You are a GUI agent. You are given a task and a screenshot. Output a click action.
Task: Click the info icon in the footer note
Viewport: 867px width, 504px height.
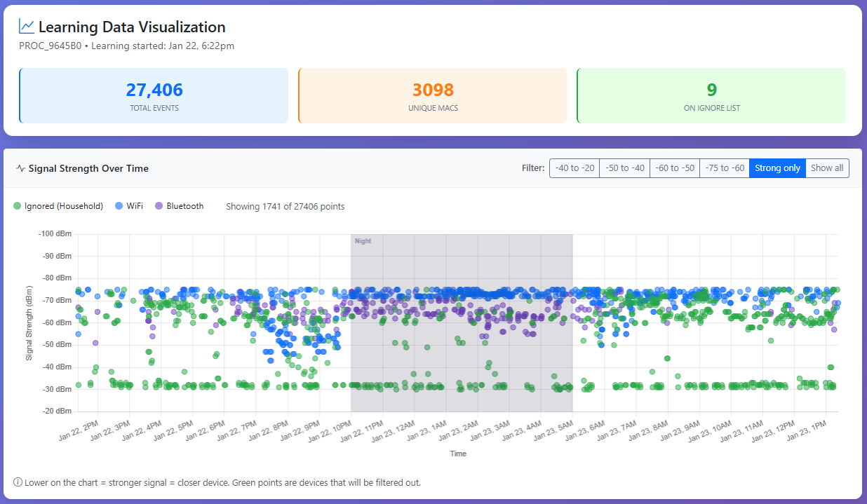[18, 482]
